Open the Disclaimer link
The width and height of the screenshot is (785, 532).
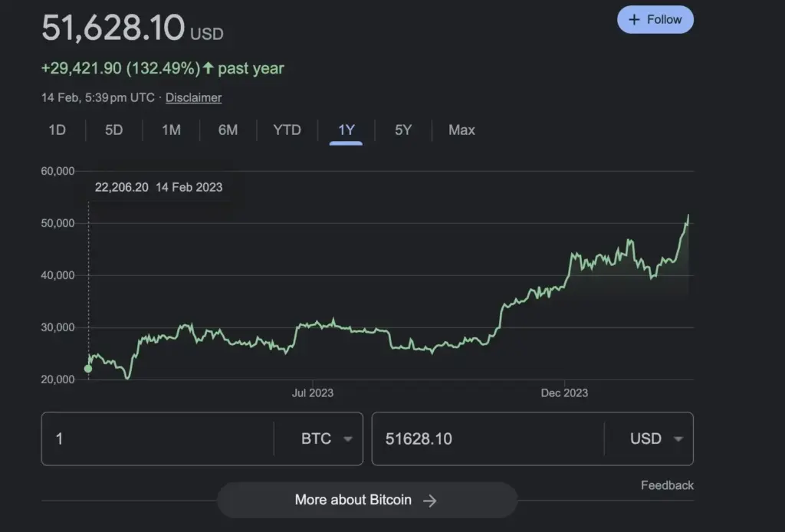[x=192, y=97]
